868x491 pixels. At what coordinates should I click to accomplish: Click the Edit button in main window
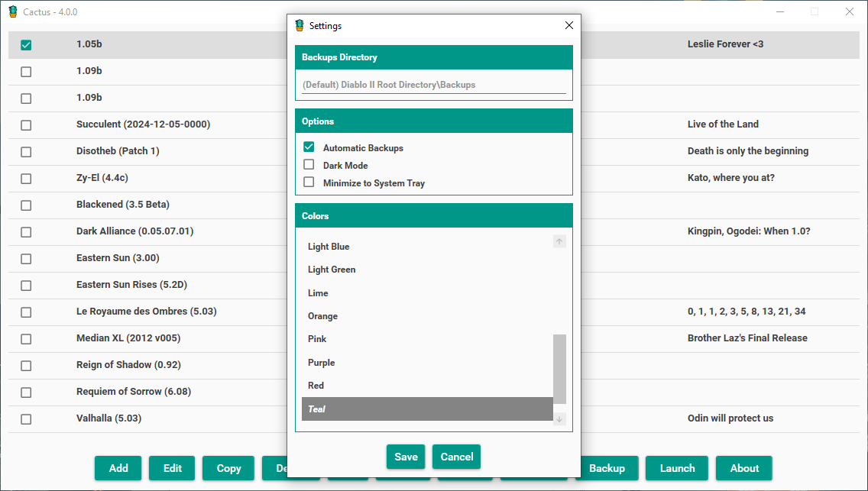click(172, 468)
